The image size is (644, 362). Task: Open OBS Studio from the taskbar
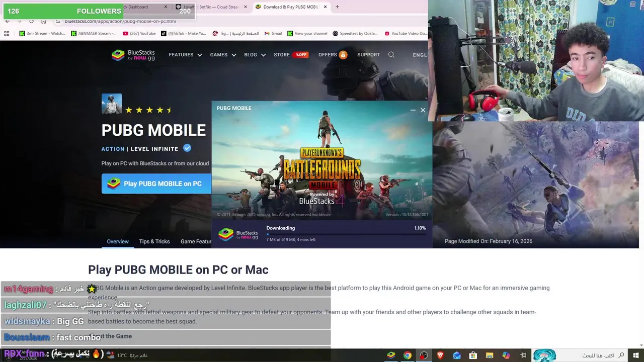(424, 355)
